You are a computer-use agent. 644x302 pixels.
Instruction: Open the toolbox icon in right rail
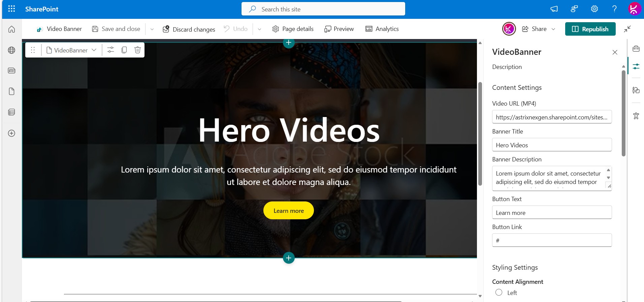tap(636, 49)
